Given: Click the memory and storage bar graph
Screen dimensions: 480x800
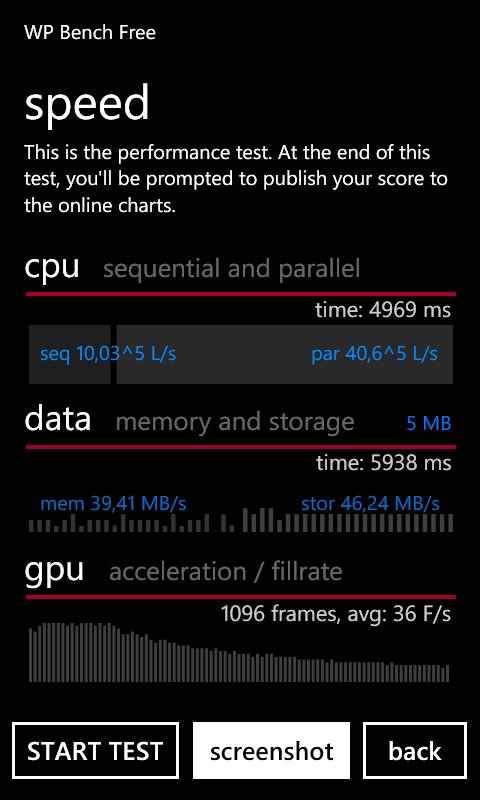Looking at the screenshot, I should (x=241, y=520).
